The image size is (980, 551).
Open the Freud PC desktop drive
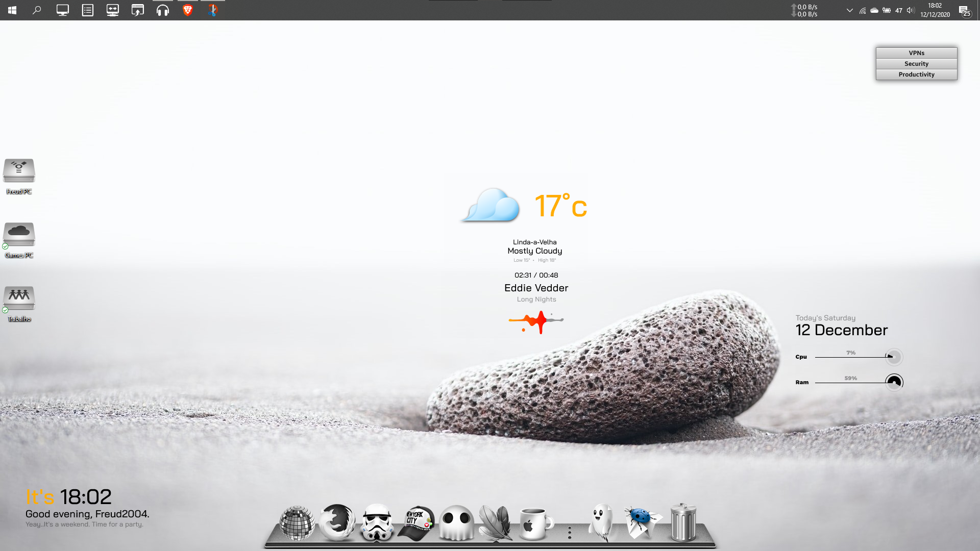[x=19, y=171]
